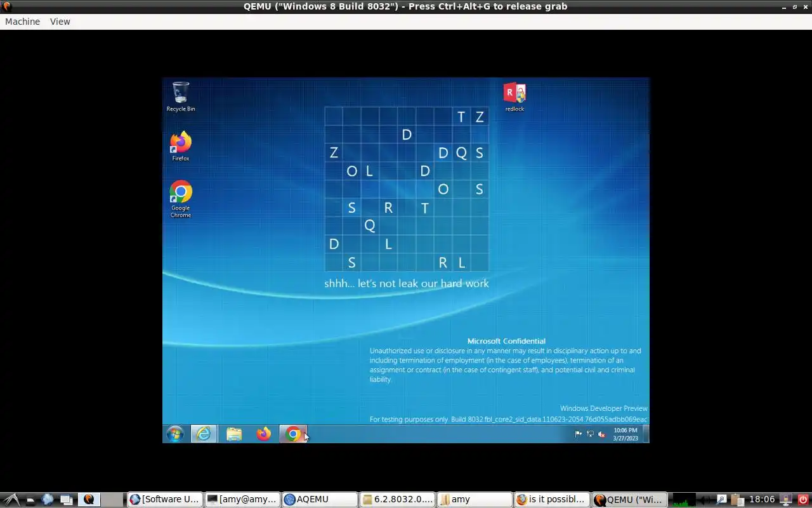Select the Firefox desktop shortcut
This screenshot has height=508, width=812.
tap(181, 147)
